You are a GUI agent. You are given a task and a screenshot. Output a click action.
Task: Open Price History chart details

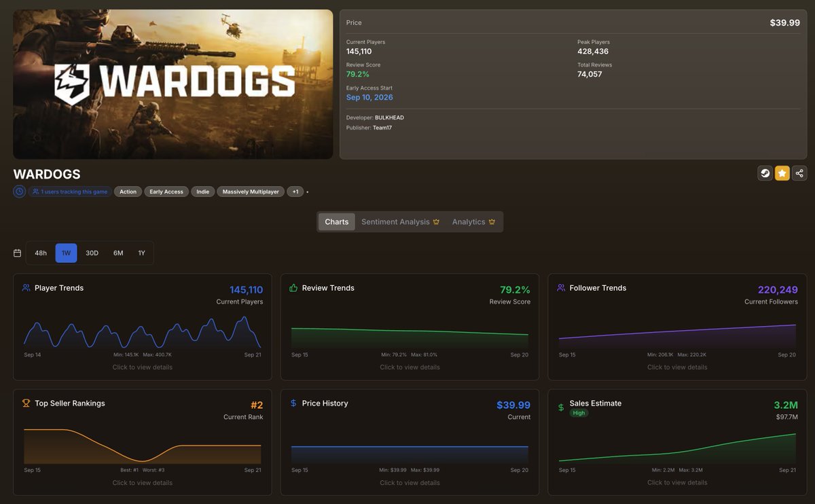coord(410,483)
